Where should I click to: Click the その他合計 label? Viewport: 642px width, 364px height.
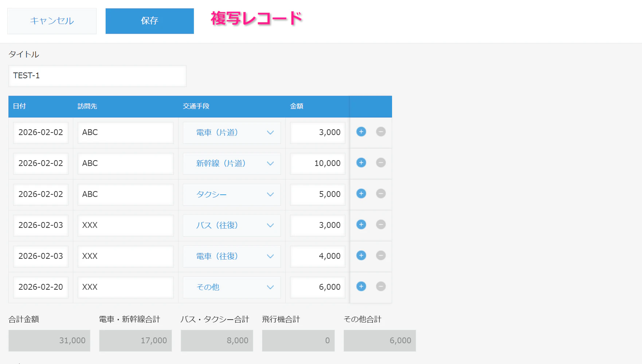click(x=363, y=320)
